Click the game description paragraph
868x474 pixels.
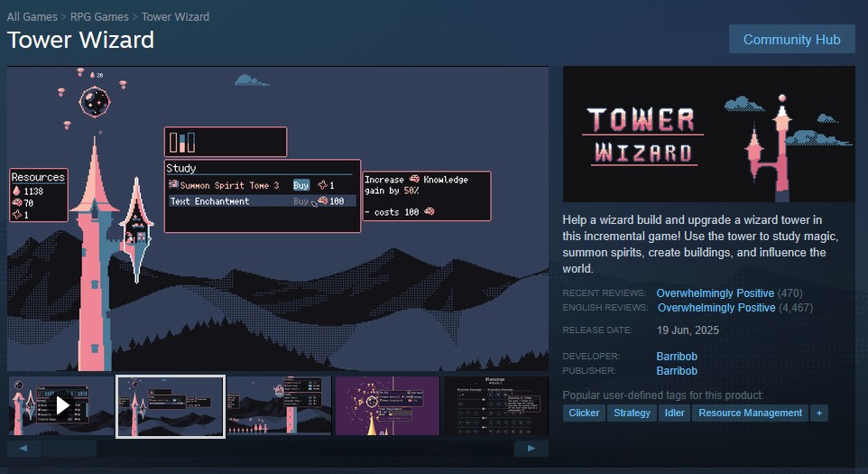700,244
